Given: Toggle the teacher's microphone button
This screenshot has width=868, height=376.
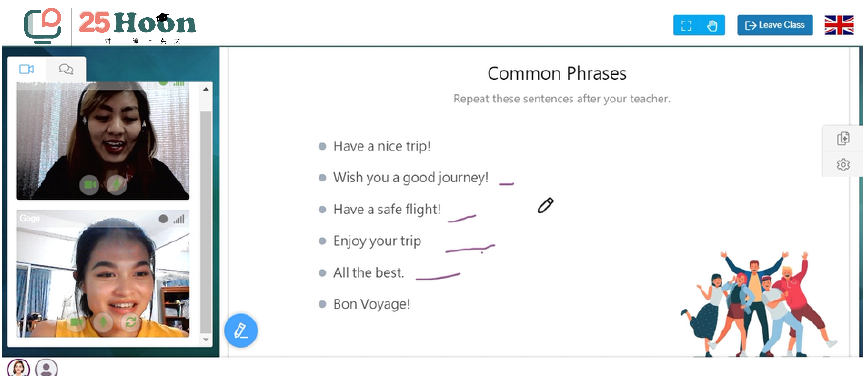Looking at the screenshot, I should tap(116, 185).
